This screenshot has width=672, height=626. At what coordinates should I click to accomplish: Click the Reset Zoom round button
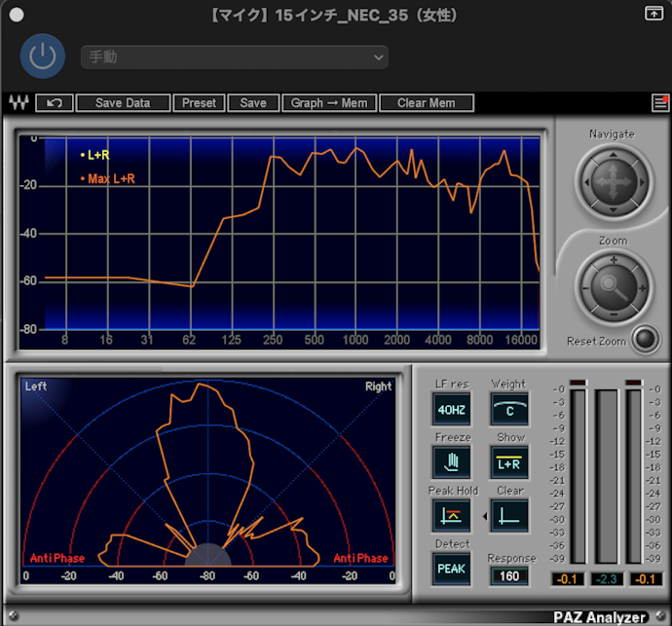pyautogui.click(x=645, y=340)
